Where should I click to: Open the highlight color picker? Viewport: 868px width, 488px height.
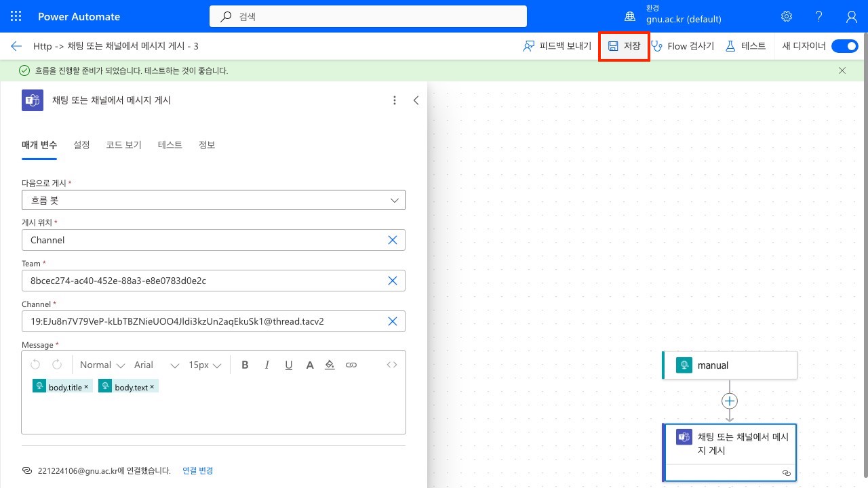click(330, 365)
